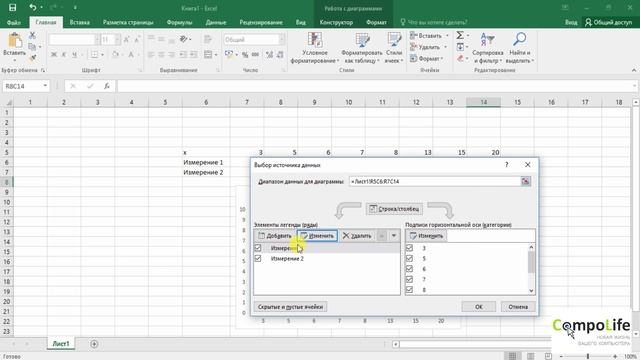Click the zoom slider handle
The image size is (640, 360).
tap(588, 356)
